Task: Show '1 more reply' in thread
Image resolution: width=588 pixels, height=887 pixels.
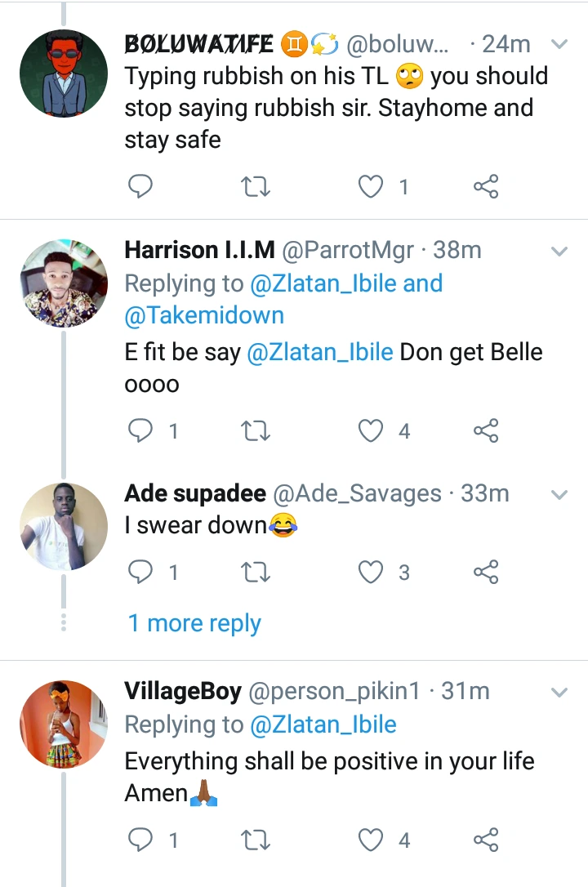Action: 194,624
